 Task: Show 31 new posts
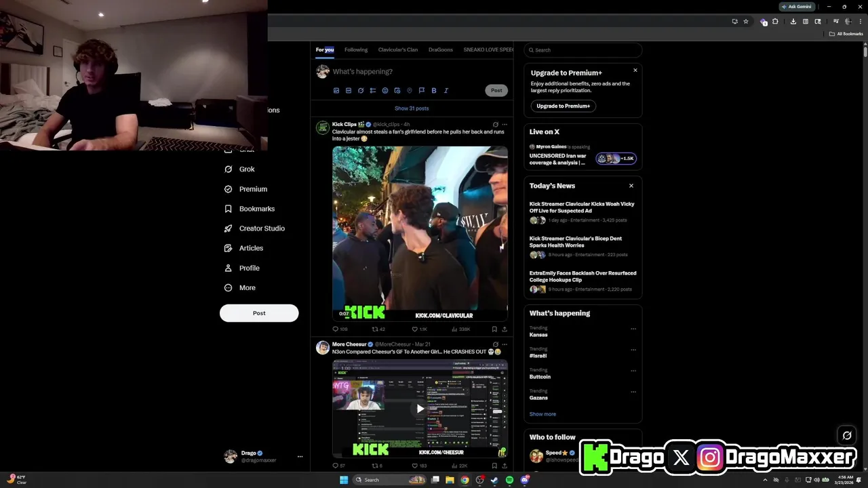(x=412, y=108)
